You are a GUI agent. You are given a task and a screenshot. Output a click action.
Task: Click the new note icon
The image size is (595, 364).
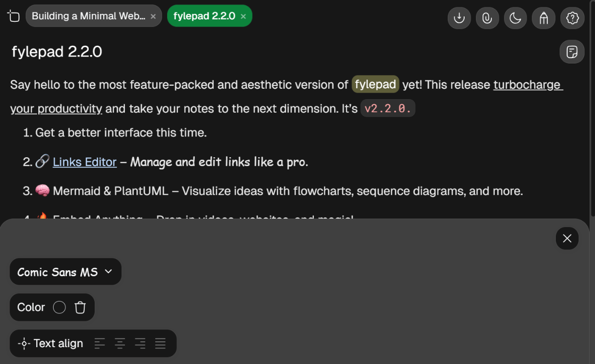(13, 16)
